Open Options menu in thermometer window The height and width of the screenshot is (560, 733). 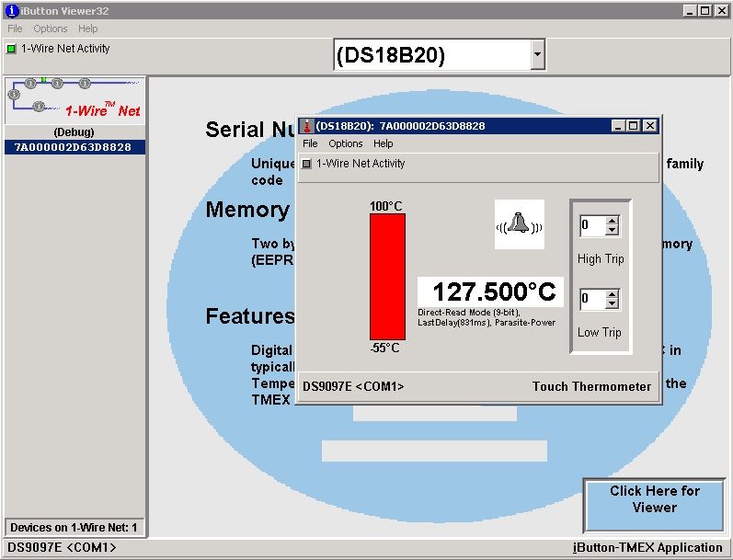pyautogui.click(x=346, y=143)
